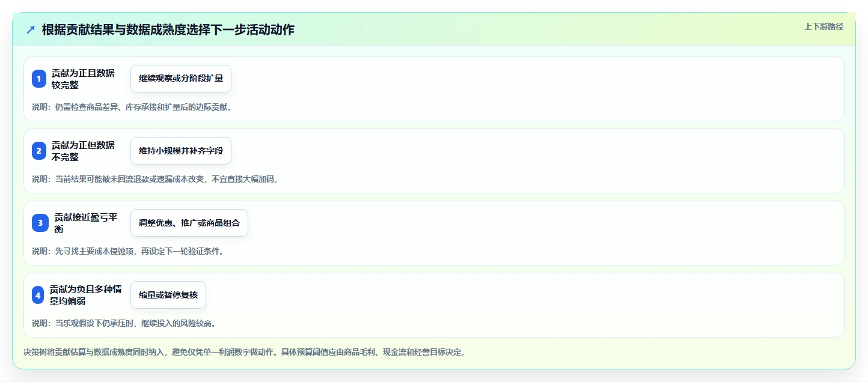Click the footer text starting 决策树将贡献估算
Viewport: 868px width, 382px height.
click(244, 352)
